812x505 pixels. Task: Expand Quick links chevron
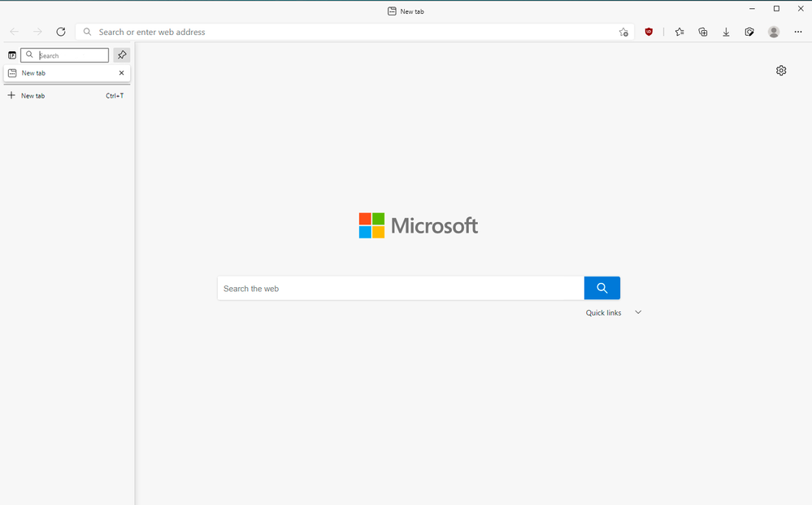point(638,312)
